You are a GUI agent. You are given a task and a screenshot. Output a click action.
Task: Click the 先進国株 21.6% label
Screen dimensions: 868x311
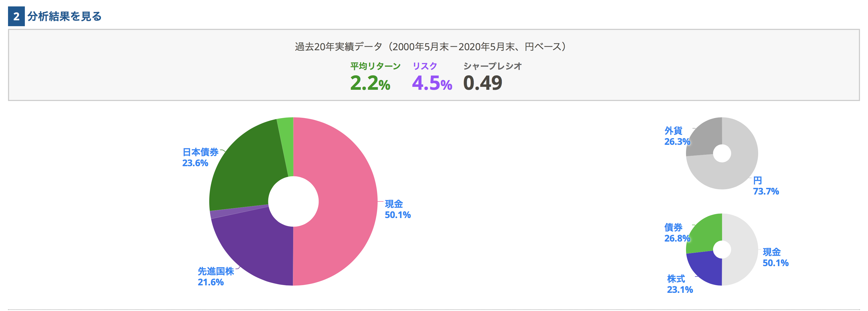216,277
